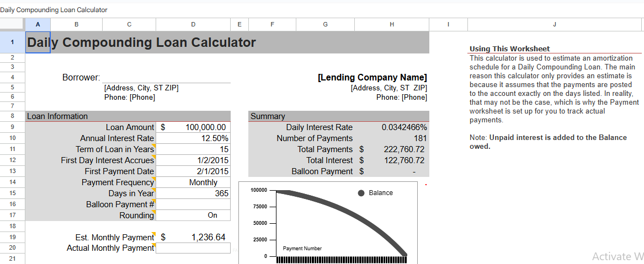Select row 9 header

(12, 127)
